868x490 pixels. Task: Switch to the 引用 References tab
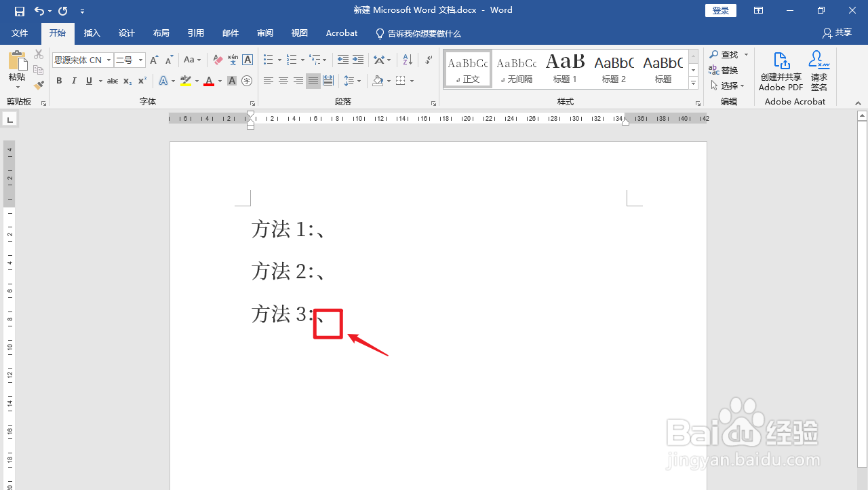[196, 33]
